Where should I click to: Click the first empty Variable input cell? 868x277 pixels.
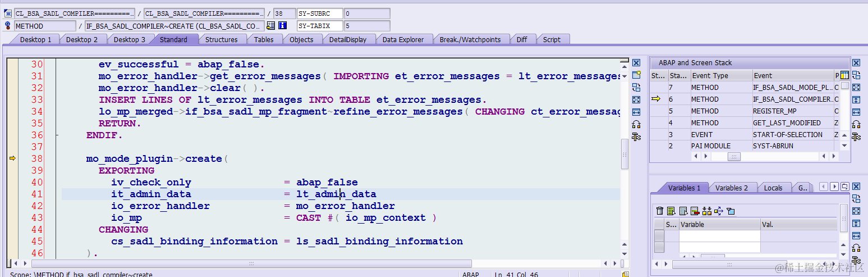(x=720, y=236)
